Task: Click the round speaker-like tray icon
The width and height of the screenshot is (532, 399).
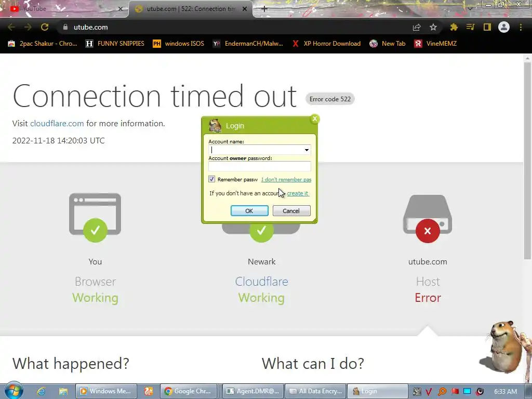Action: click(480, 392)
